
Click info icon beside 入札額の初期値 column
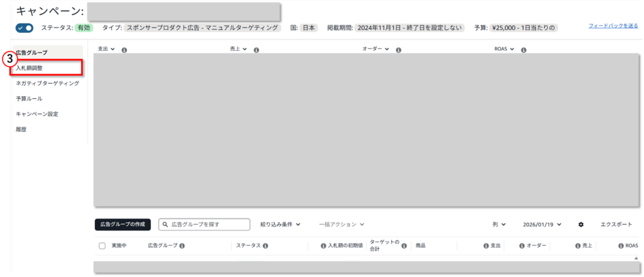point(323,246)
